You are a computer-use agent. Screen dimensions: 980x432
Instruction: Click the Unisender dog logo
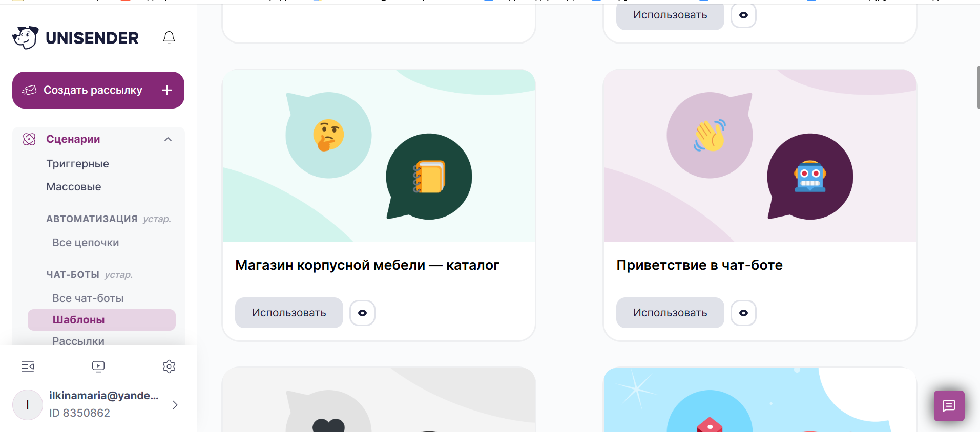coord(26,37)
